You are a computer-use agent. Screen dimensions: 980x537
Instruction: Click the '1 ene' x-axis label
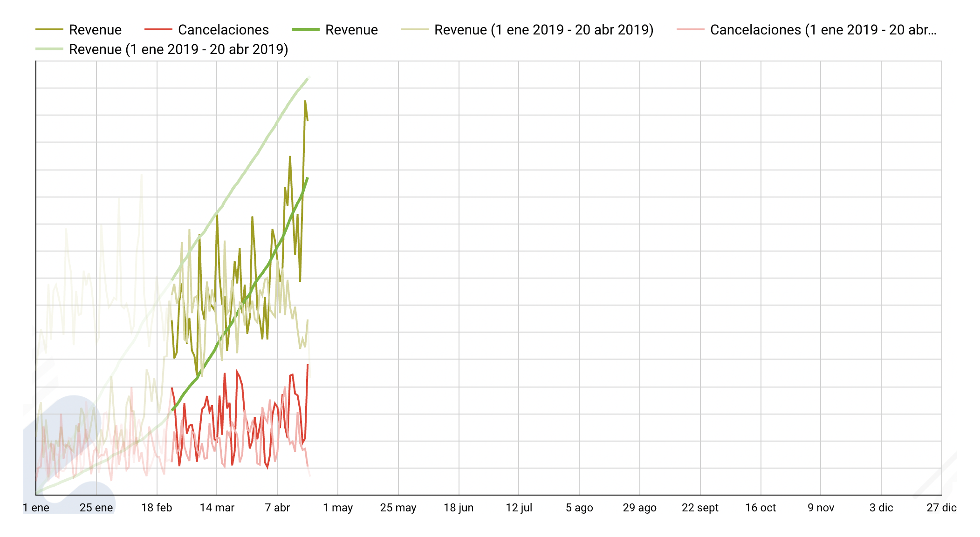click(36, 508)
